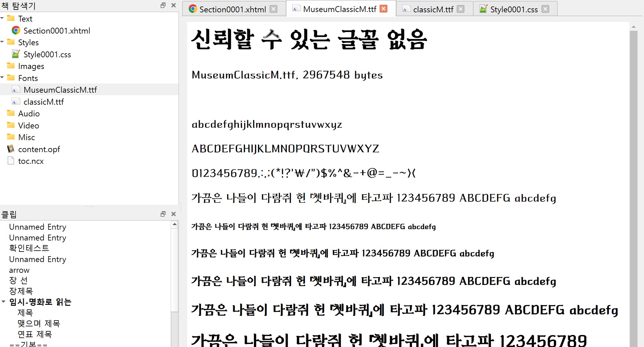Click the font preview vertical scrollbar

pyautogui.click(x=634, y=185)
